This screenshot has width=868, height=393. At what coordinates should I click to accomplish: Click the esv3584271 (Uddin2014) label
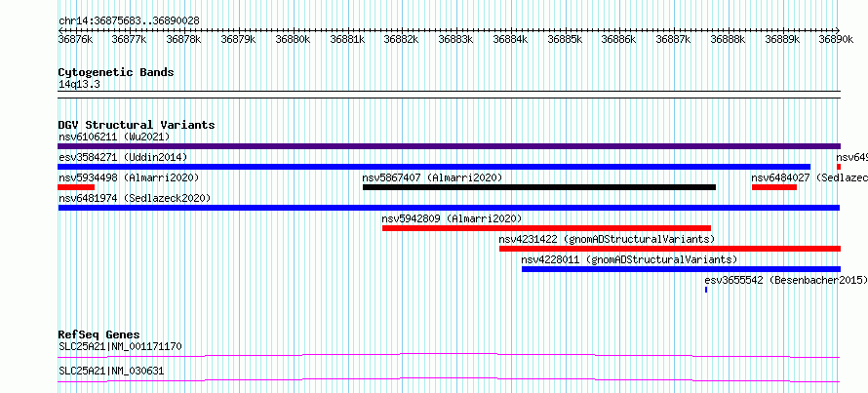[123, 157]
